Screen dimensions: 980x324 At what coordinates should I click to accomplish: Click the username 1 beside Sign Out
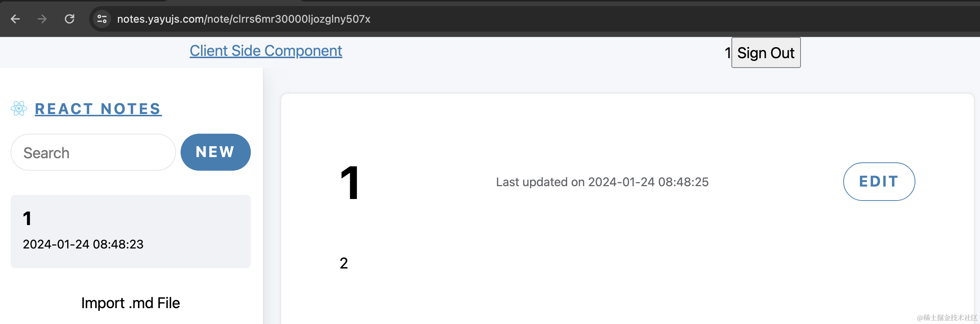pos(727,53)
